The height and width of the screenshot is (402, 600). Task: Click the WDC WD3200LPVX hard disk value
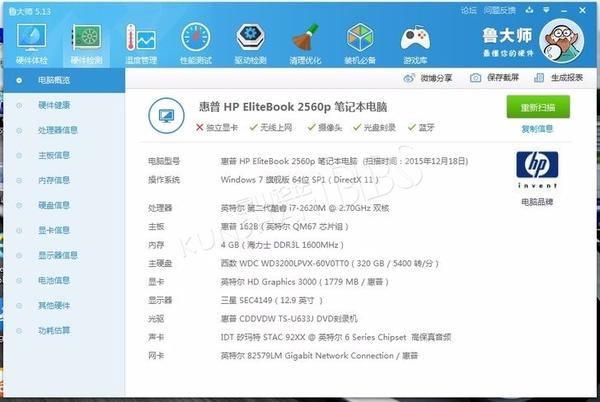[329, 263]
